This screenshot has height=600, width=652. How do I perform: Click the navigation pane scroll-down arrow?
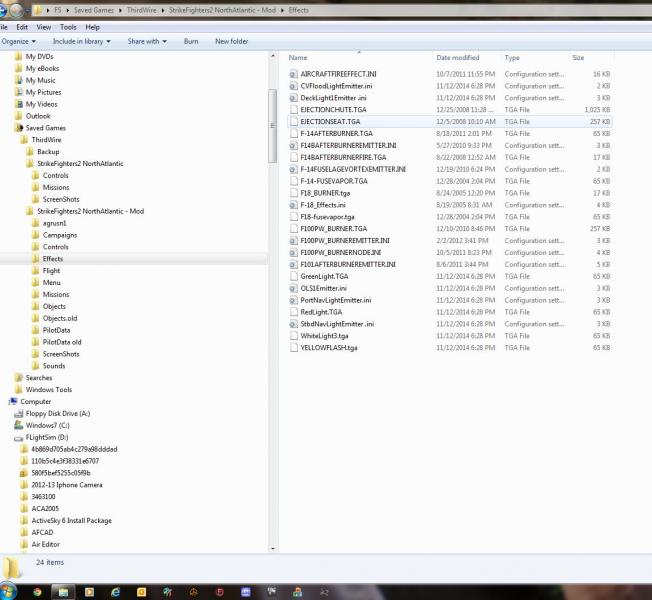(273, 548)
